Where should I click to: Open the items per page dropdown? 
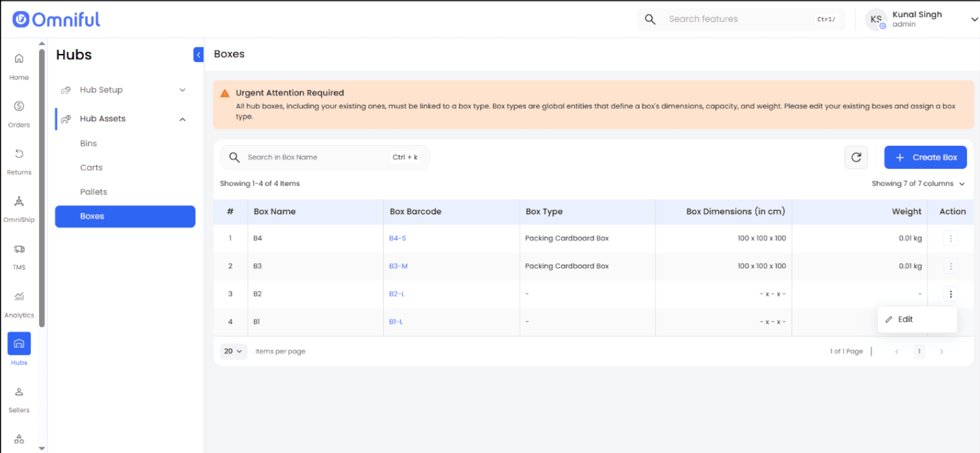233,352
